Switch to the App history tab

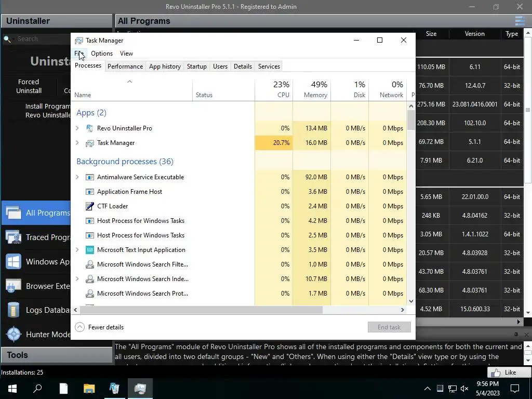pos(165,66)
